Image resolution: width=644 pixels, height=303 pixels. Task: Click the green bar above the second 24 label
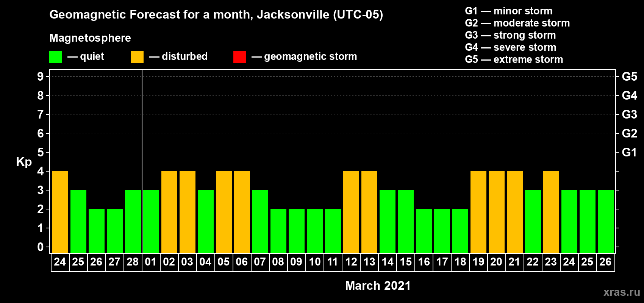[x=569, y=222]
